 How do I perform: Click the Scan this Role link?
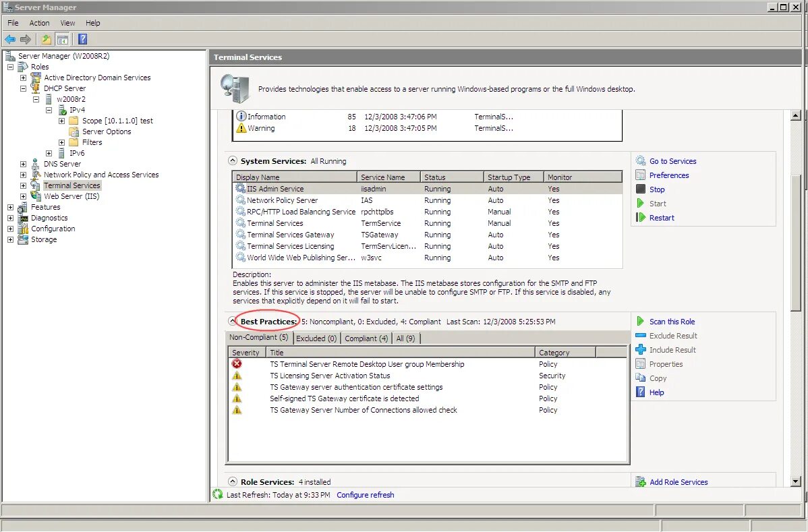[x=672, y=322]
